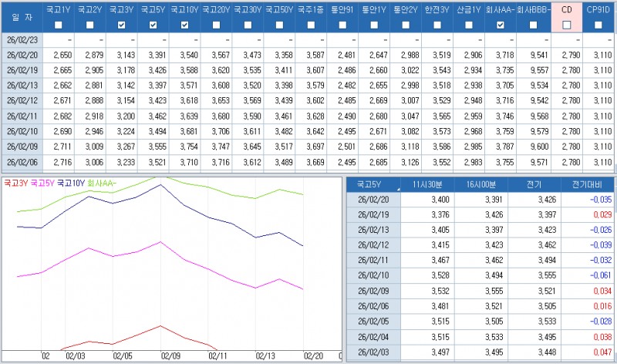Click the 11시30분 column header
617x364 pixels.
pos(430,184)
